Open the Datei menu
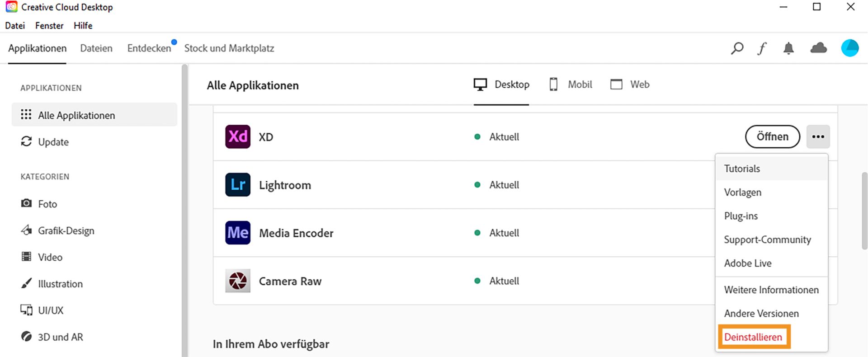868x357 pixels. (15, 26)
